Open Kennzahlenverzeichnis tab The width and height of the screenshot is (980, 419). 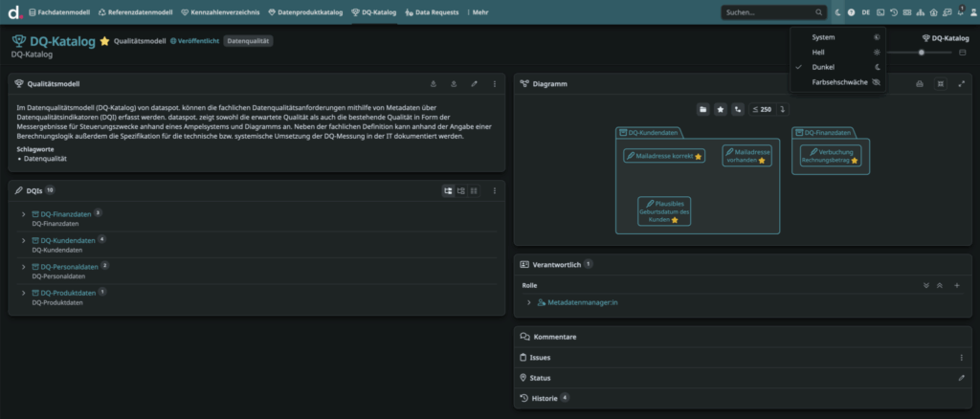click(222, 11)
